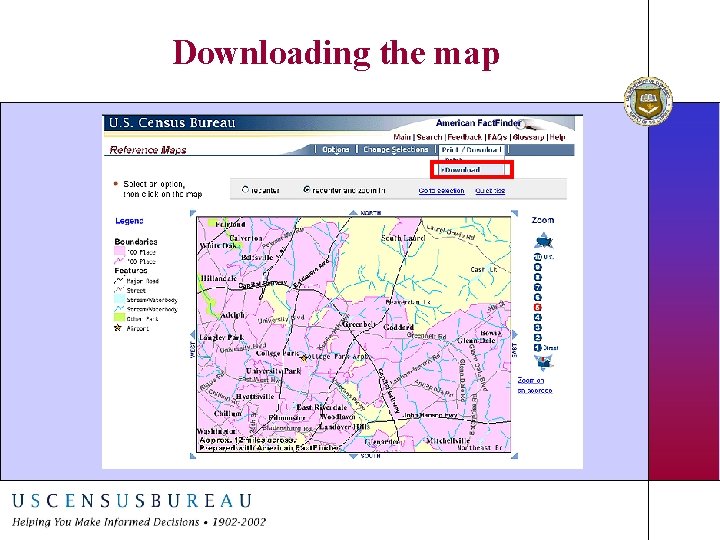Click the Quick tips link
This screenshot has width=720, height=540.
[490, 191]
